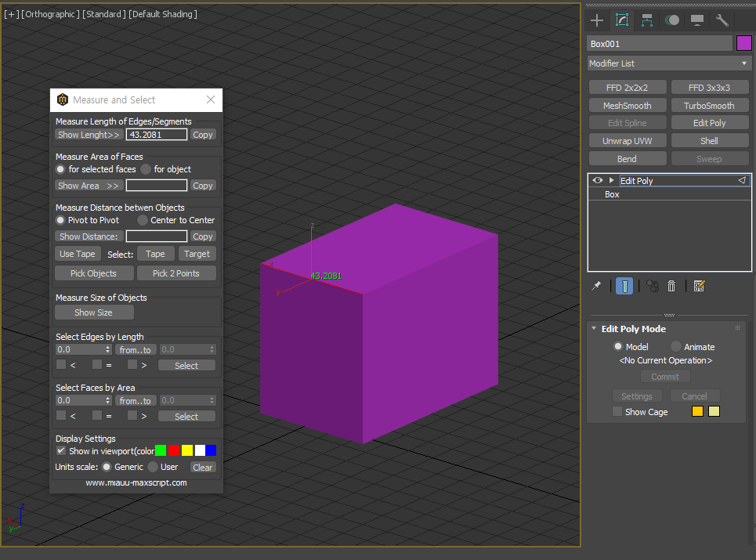
Task: Check the less-than box under Select Edges by Length
Action: tap(61, 364)
